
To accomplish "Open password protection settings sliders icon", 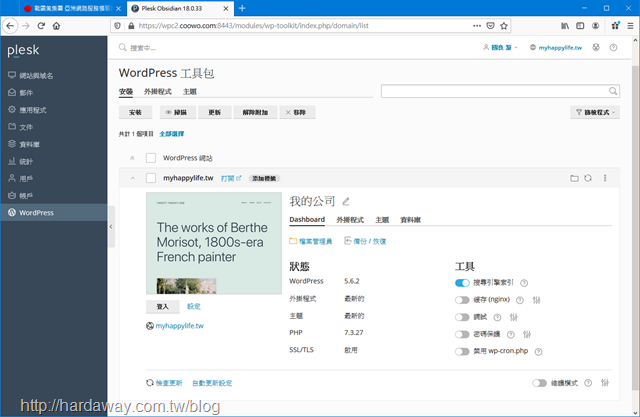I will click(x=527, y=335).
